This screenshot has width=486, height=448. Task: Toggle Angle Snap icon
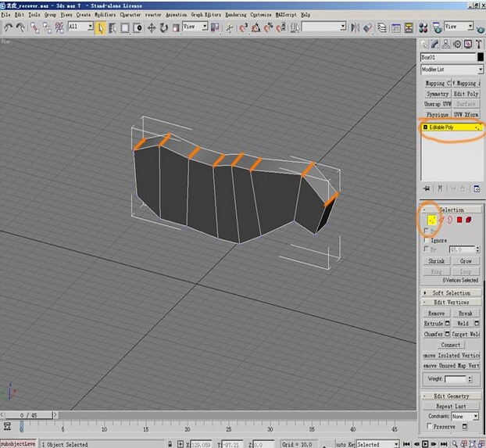(256, 28)
